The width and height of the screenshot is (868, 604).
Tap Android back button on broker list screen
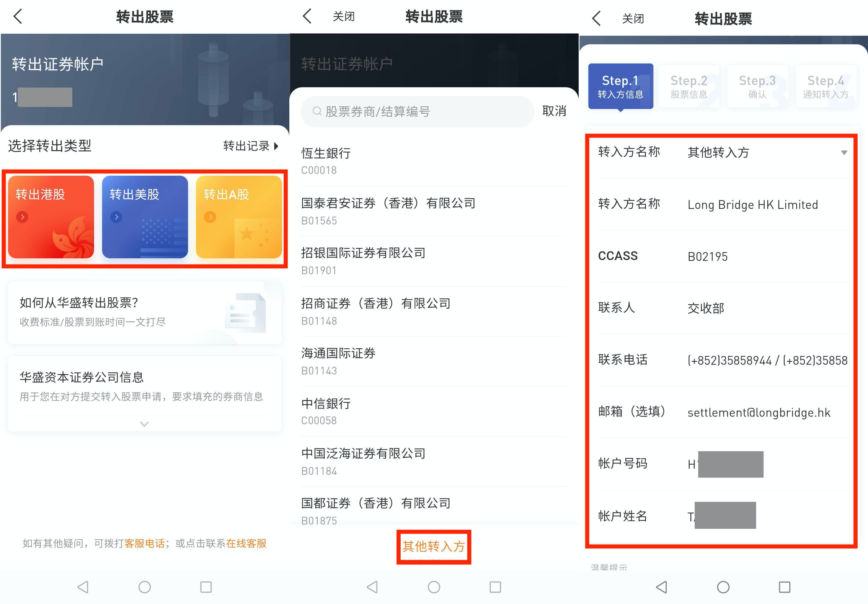pyautogui.click(x=372, y=586)
